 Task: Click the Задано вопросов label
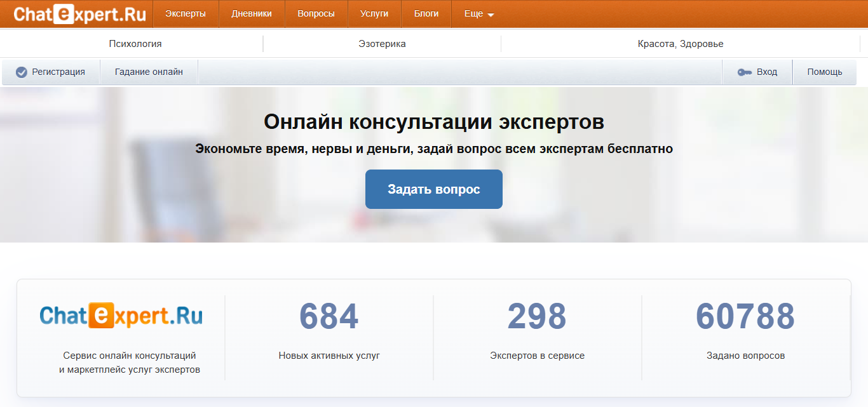746,356
